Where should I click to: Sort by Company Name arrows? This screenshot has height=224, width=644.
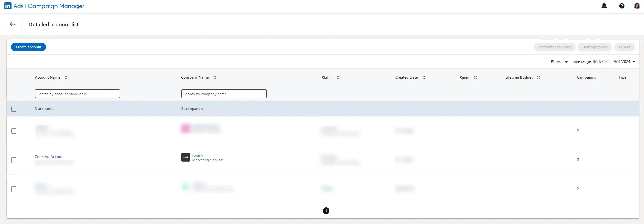(x=215, y=77)
